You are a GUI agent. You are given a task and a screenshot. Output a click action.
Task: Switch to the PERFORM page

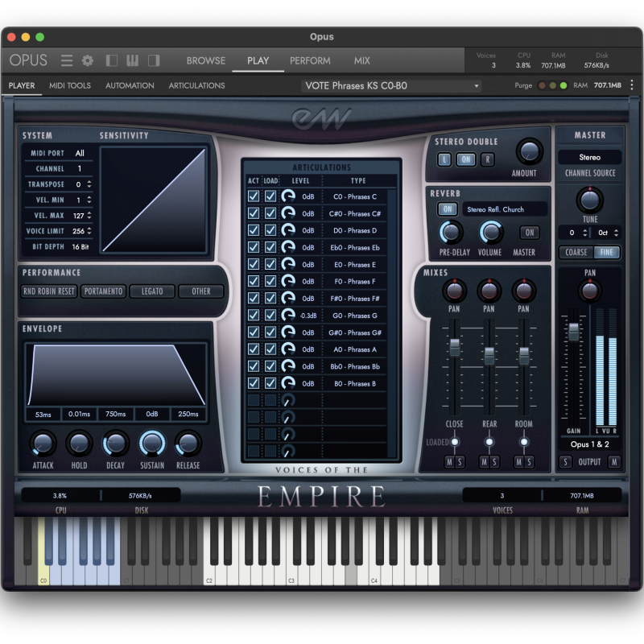(x=310, y=61)
